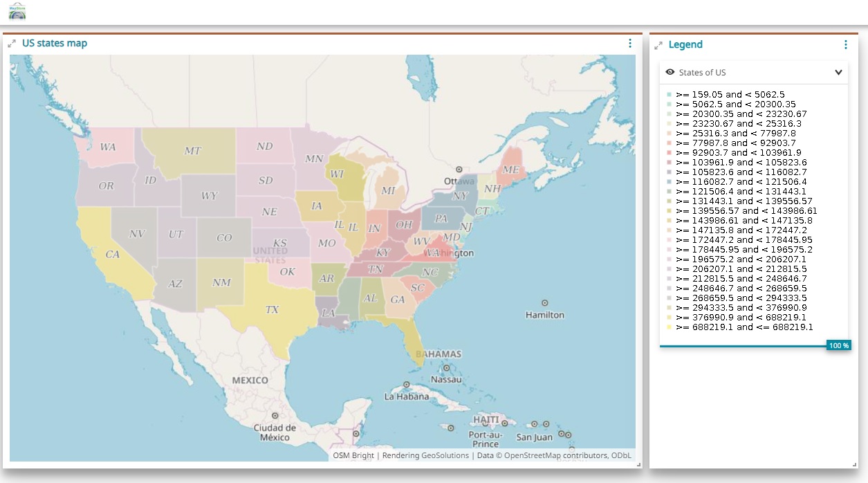
Task: Click the Texas state on the map
Action: [272, 309]
